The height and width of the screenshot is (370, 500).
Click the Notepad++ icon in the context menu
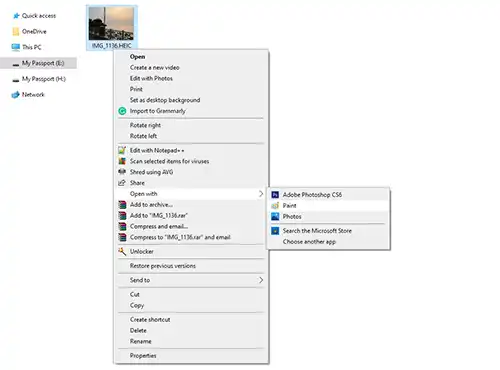pos(122,150)
